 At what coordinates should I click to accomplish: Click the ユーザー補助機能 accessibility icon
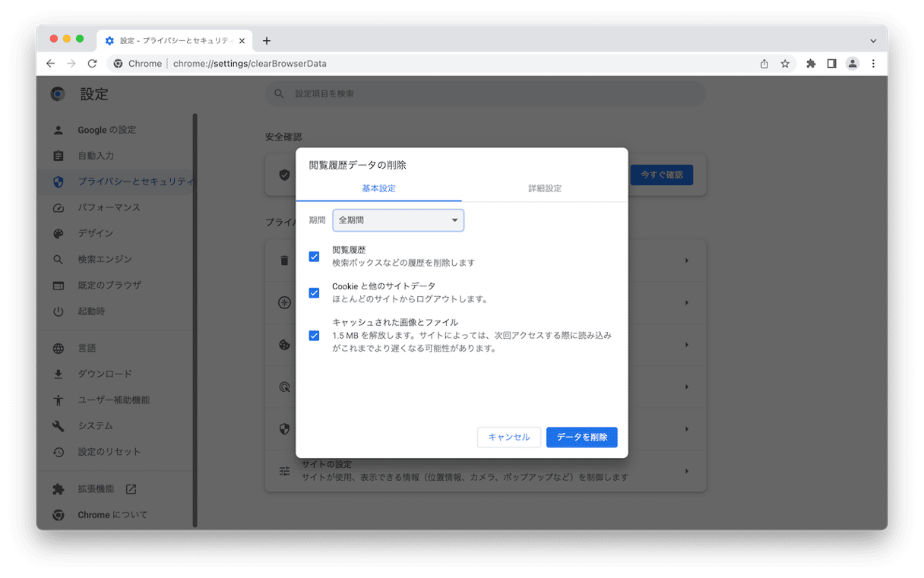click(x=59, y=400)
